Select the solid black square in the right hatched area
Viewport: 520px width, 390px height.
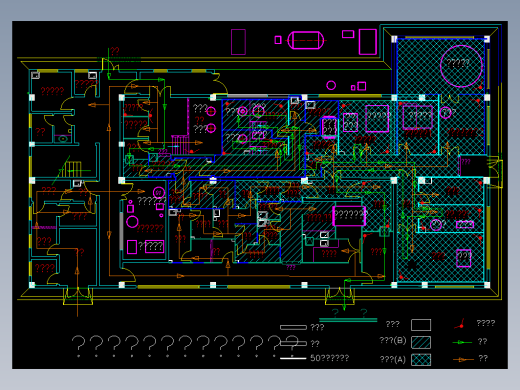pyautogui.click(x=412, y=265)
